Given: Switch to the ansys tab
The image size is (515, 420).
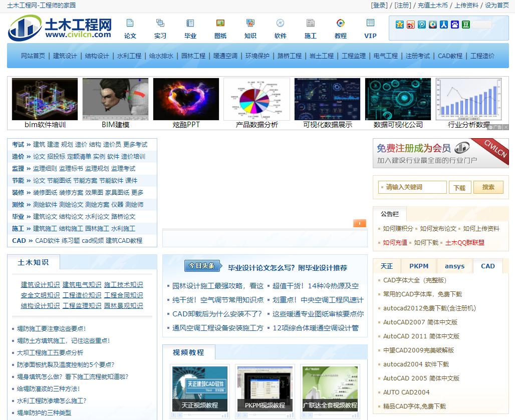Looking at the screenshot, I should [x=454, y=266].
